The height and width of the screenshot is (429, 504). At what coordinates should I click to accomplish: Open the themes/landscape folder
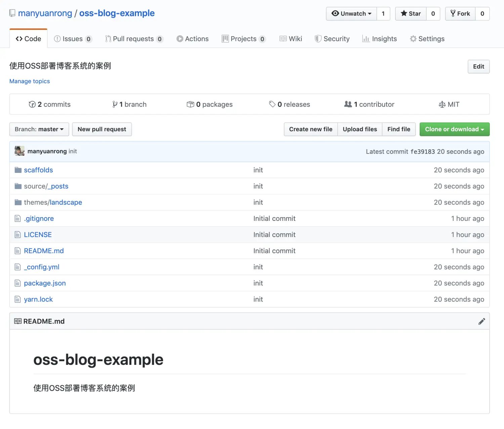[x=53, y=202]
